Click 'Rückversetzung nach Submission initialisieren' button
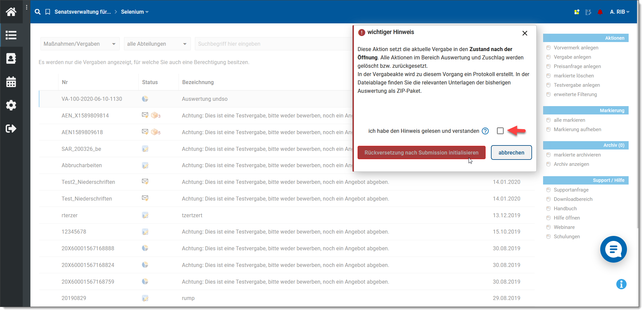The height and width of the screenshot is (312, 644). [421, 152]
